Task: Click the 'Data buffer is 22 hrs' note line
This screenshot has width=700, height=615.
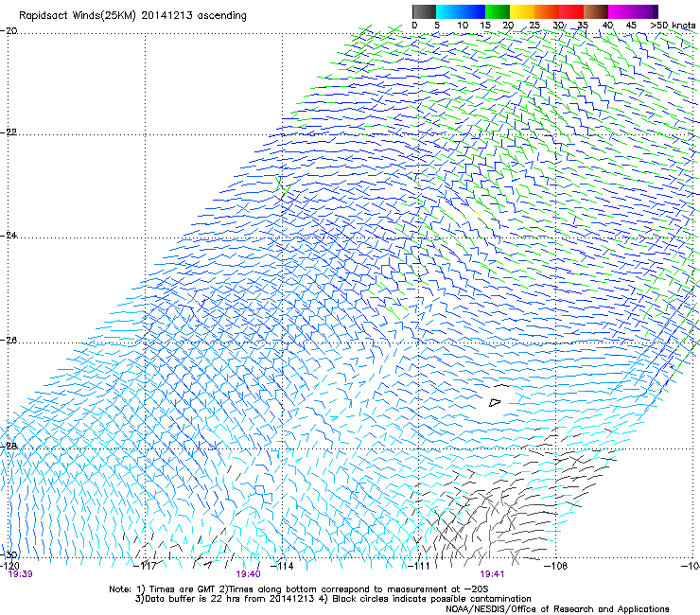Action: click(333, 599)
